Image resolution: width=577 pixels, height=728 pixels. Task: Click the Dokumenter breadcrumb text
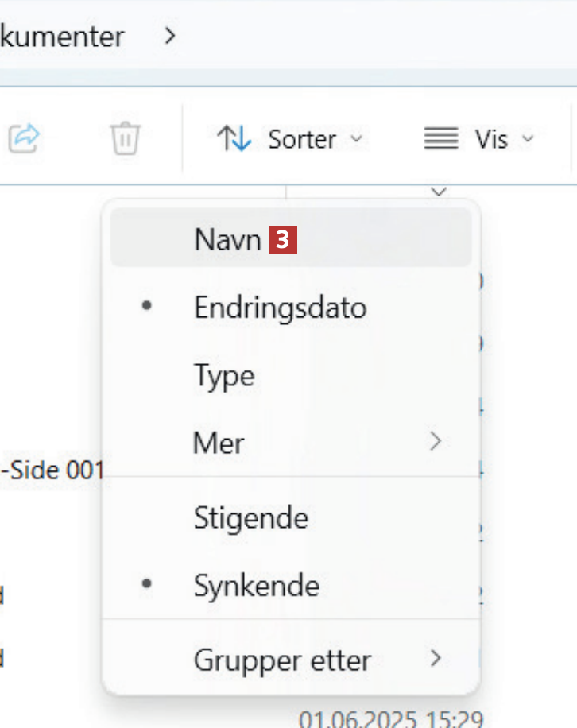[62, 36]
